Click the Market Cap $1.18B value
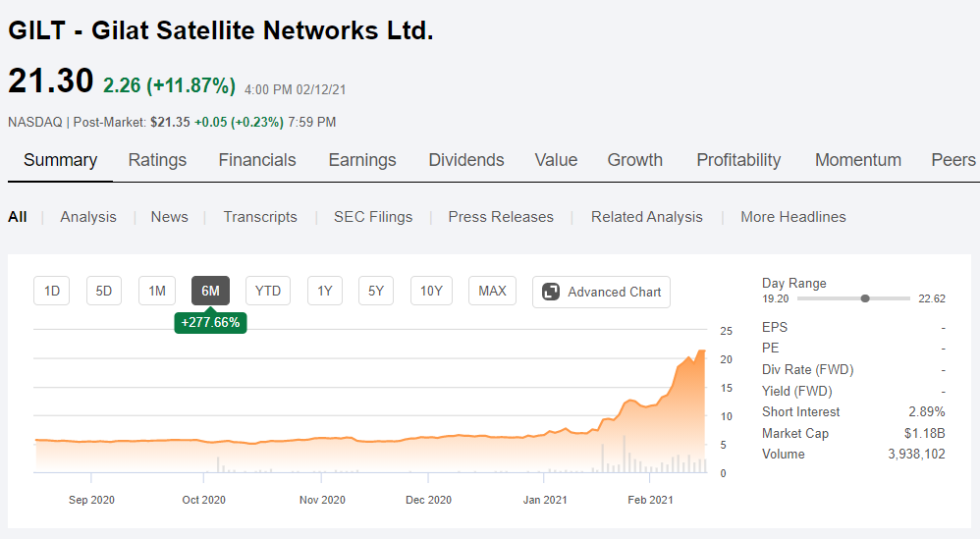980x539 pixels. click(x=924, y=433)
